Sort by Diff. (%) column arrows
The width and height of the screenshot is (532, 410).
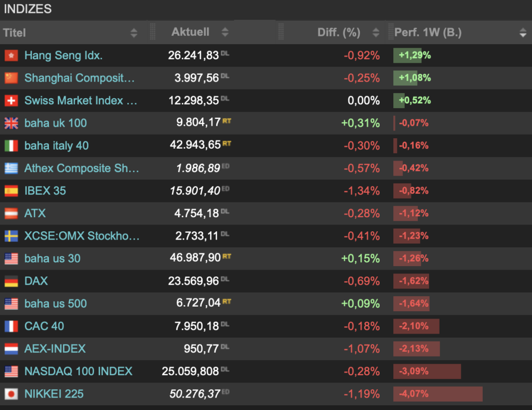tap(376, 33)
